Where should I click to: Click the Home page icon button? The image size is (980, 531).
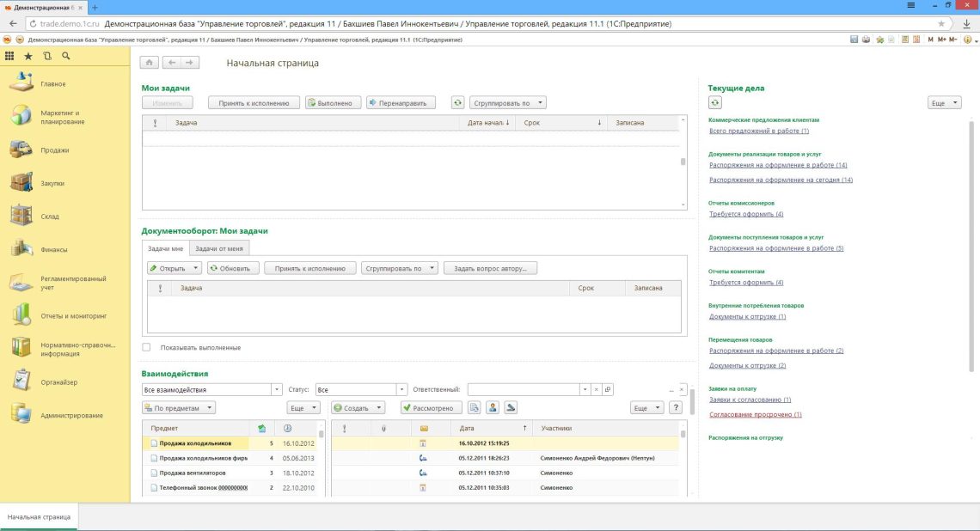[150, 63]
